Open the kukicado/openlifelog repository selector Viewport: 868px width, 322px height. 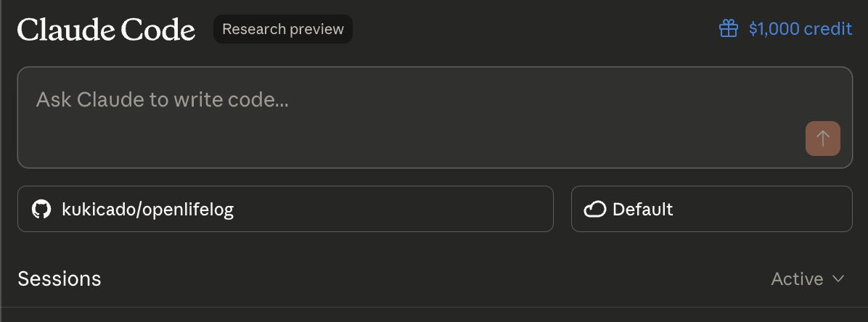285,209
